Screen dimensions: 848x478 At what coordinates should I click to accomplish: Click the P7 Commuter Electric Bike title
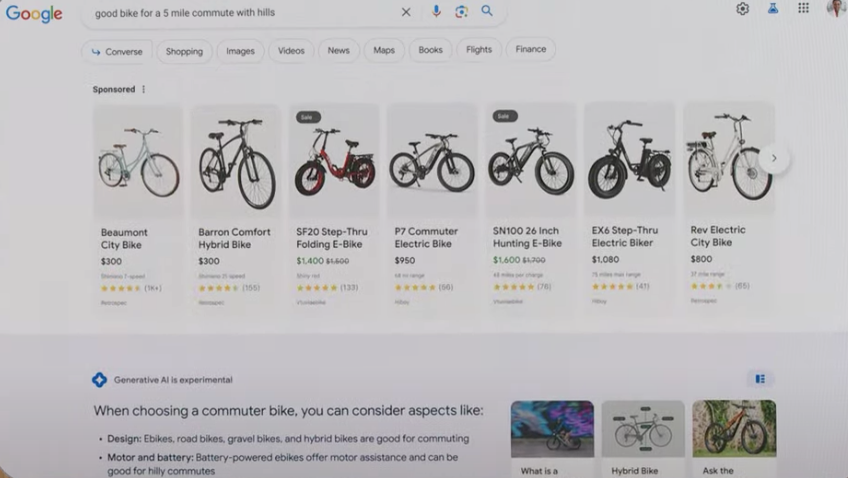click(x=426, y=237)
